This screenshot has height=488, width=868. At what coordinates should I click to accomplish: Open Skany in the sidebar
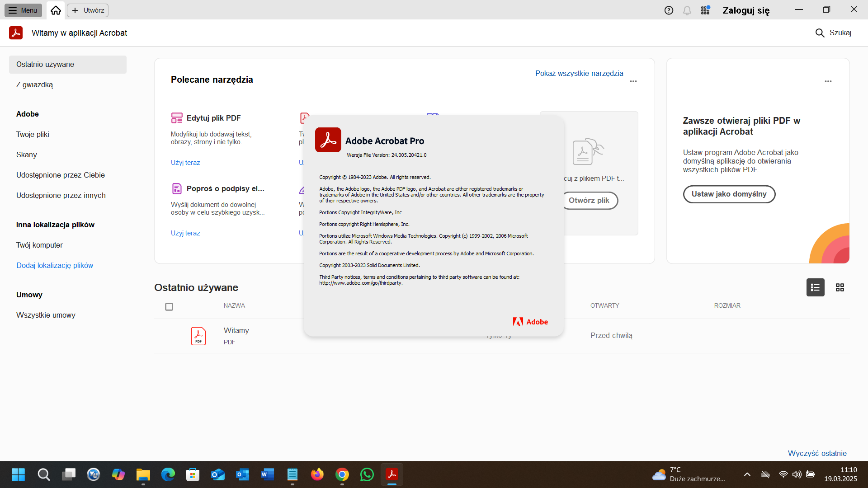click(27, 155)
